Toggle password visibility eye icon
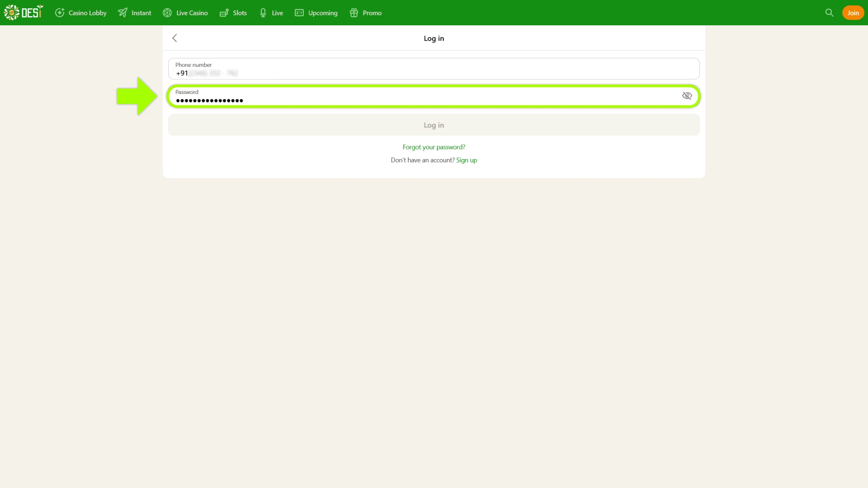Viewport: 868px width, 488px height. coord(687,96)
